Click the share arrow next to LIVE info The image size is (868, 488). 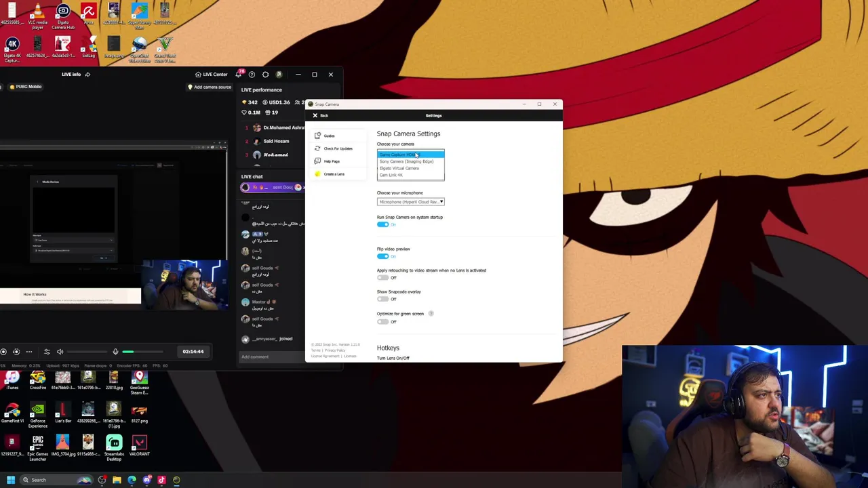coord(87,75)
